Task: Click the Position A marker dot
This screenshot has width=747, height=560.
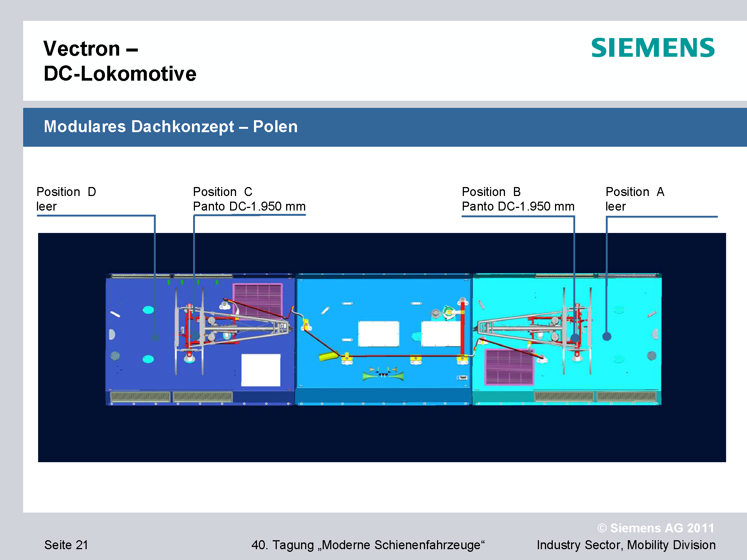Action: [x=607, y=336]
